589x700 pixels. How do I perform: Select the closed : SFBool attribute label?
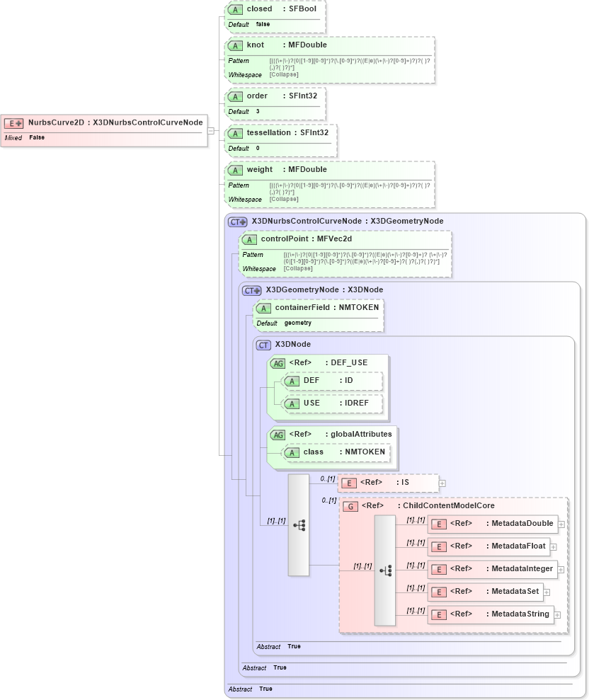pyautogui.click(x=281, y=8)
